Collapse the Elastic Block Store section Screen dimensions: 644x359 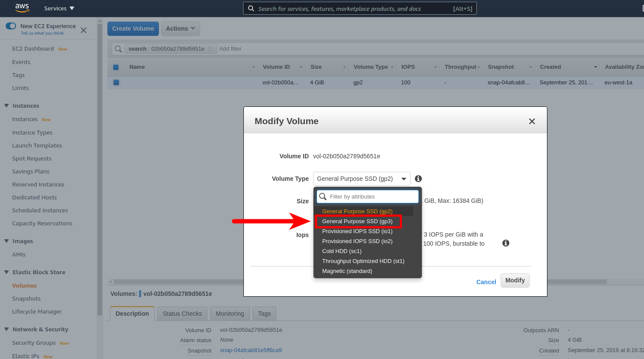point(6,272)
